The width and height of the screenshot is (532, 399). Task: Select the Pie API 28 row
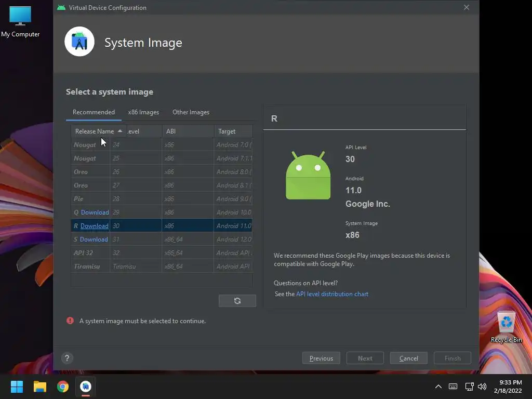coord(162,199)
